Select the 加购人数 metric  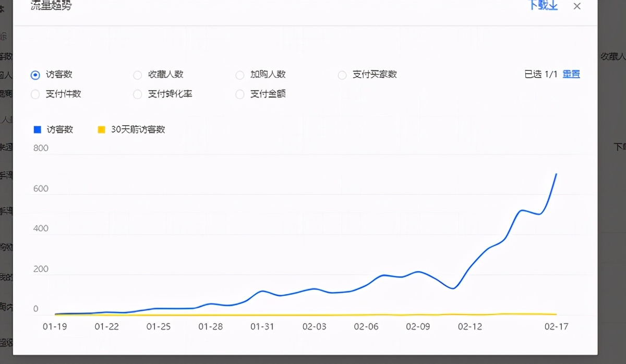click(239, 75)
